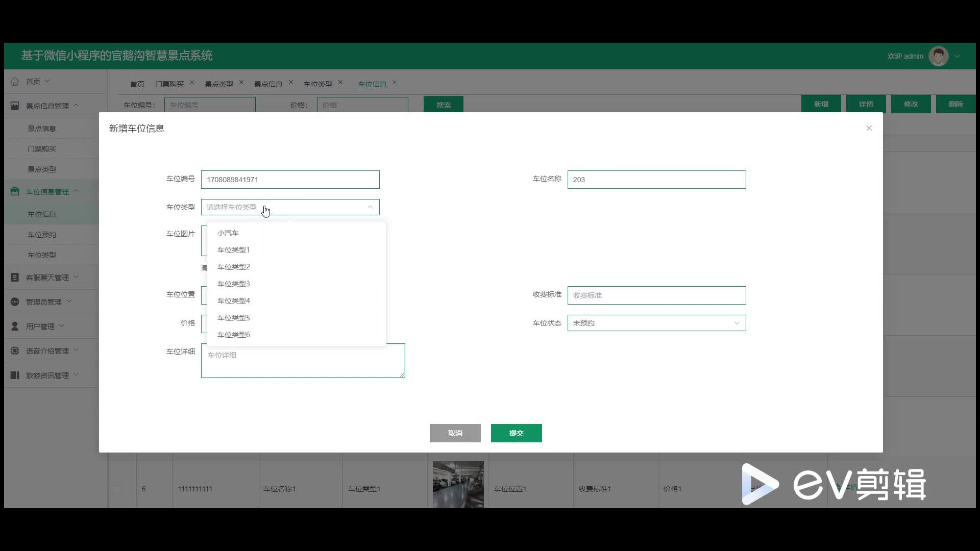Click the customer service chat sidebar icon
The width and height of the screenshot is (980, 551).
click(x=15, y=278)
